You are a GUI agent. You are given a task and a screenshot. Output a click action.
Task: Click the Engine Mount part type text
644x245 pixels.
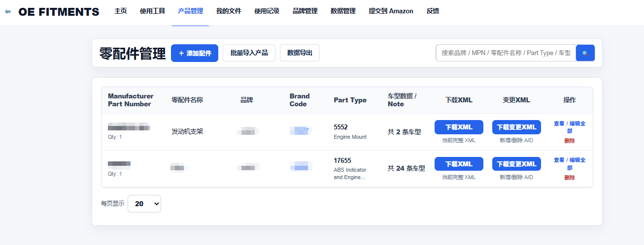coord(350,137)
